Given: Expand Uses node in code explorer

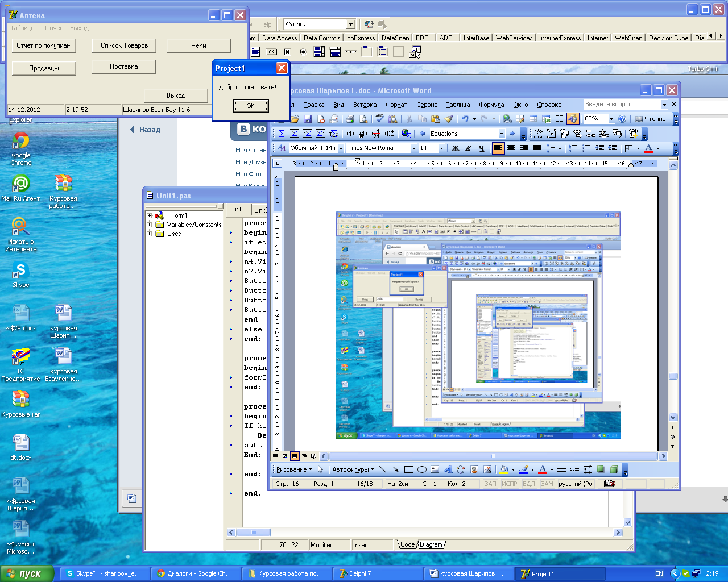Looking at the screenshot, I should (x=149, y=234).
